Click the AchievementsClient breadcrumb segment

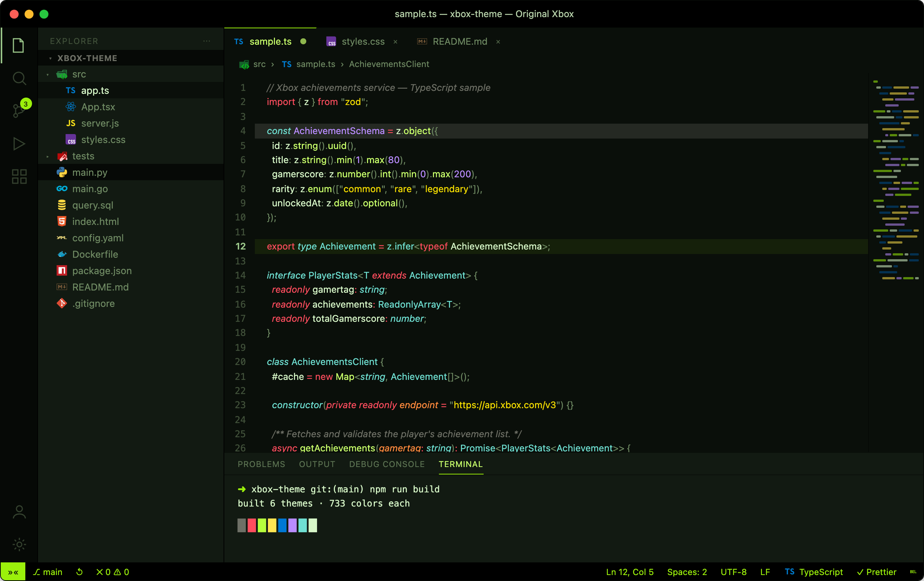tap(389, 64)
